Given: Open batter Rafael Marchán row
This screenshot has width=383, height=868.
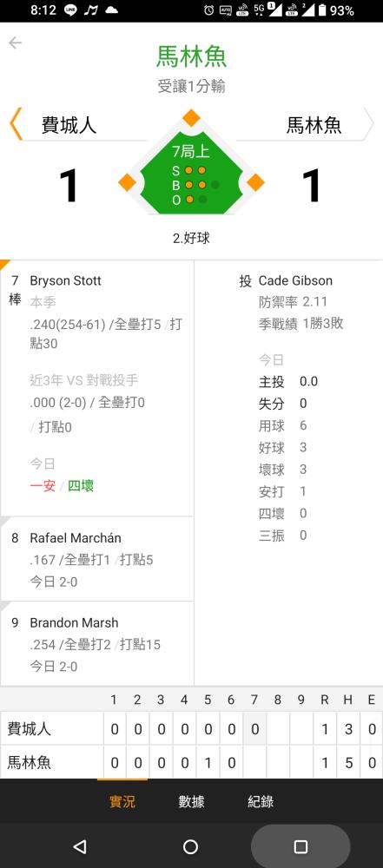Looking at the screenshot, I should [97, 559].
